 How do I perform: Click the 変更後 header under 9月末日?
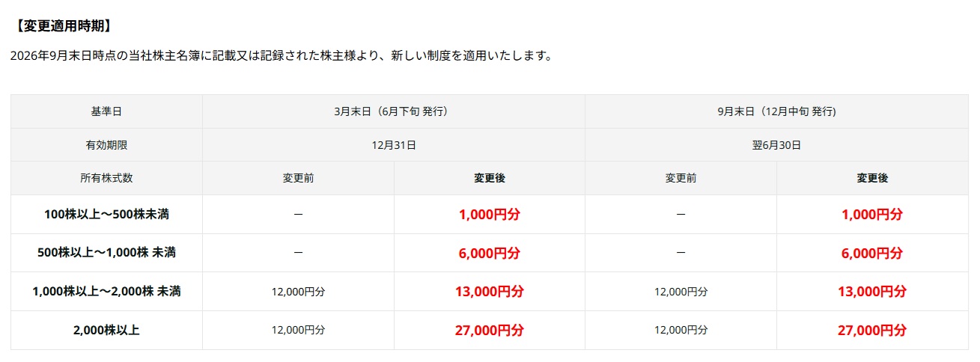click(x=872, y=178)
